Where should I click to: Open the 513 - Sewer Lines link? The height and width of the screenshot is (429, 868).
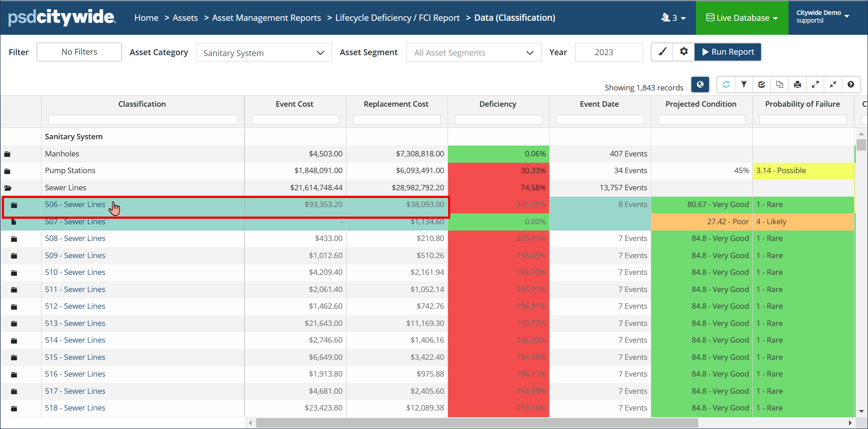click(x=75, y=323)
